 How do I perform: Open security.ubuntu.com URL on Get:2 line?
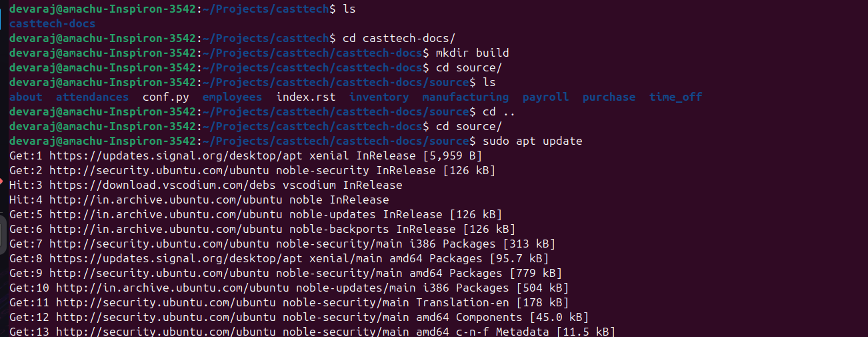tap(159, 170)
